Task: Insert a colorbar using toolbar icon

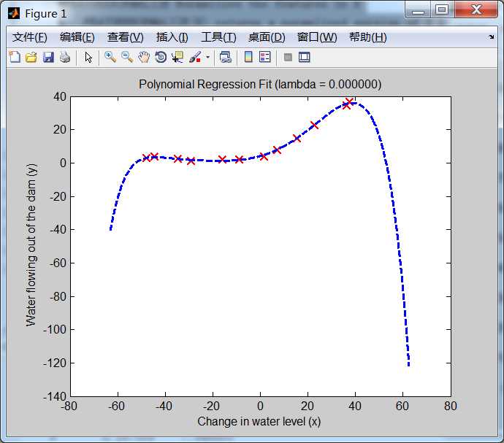Action: [x=248, y=57]
